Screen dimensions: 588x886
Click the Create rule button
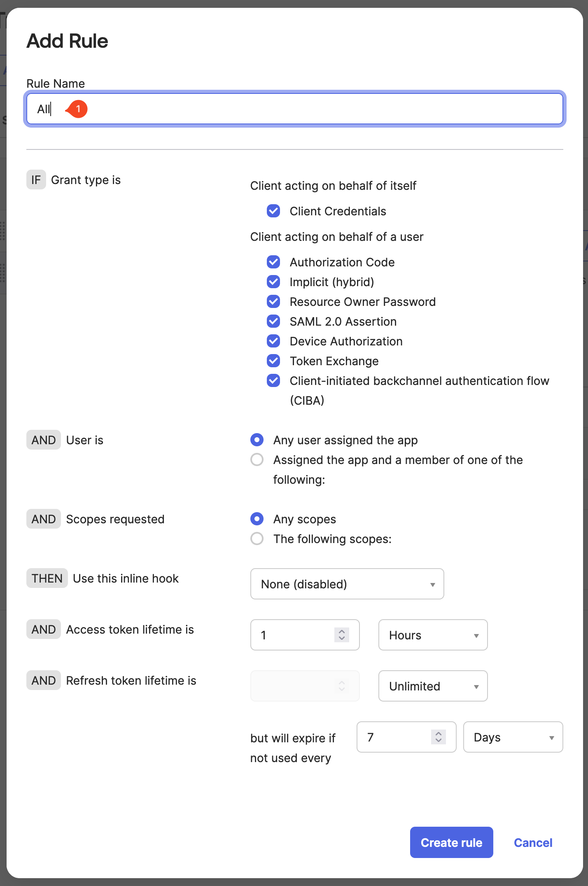pyautogui.click(x=451, y=842)
